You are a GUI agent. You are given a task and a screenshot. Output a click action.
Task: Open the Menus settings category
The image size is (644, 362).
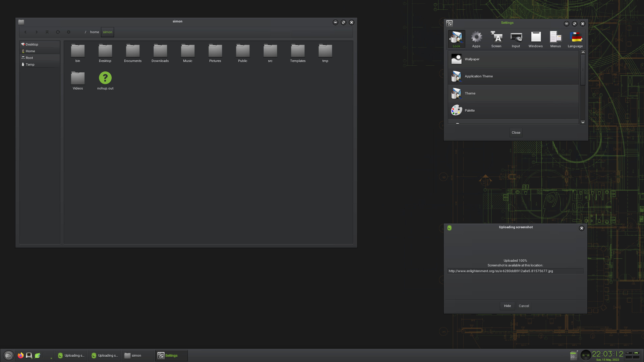(x=555, y=39)
